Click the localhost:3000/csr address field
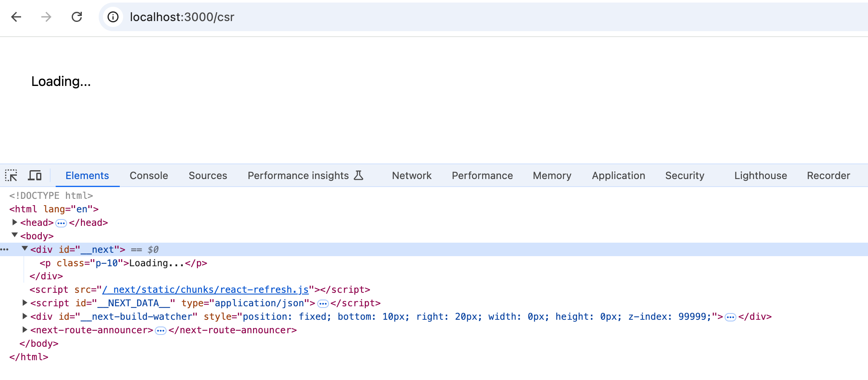 (x=182, y=17)
